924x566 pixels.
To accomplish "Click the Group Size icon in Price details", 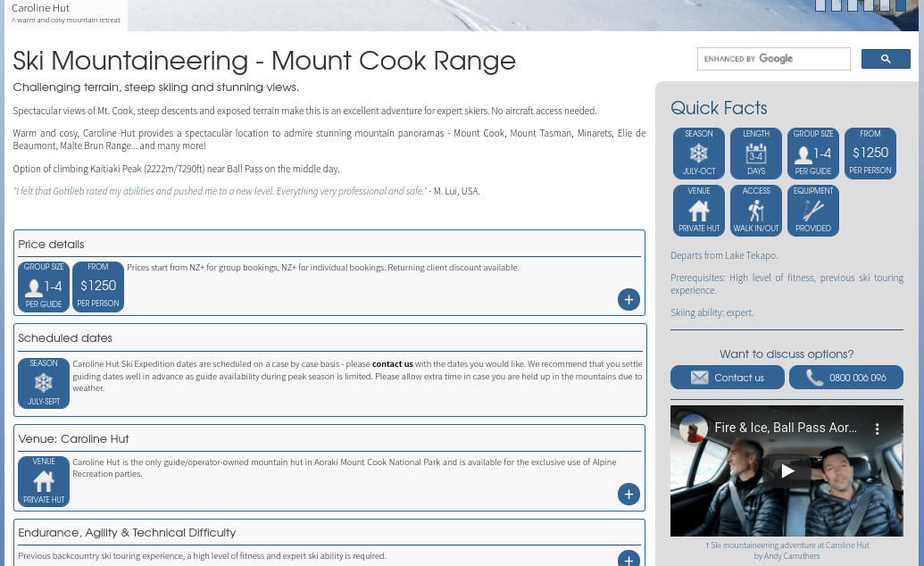I will pyautogui.click(x=44, y=287).
